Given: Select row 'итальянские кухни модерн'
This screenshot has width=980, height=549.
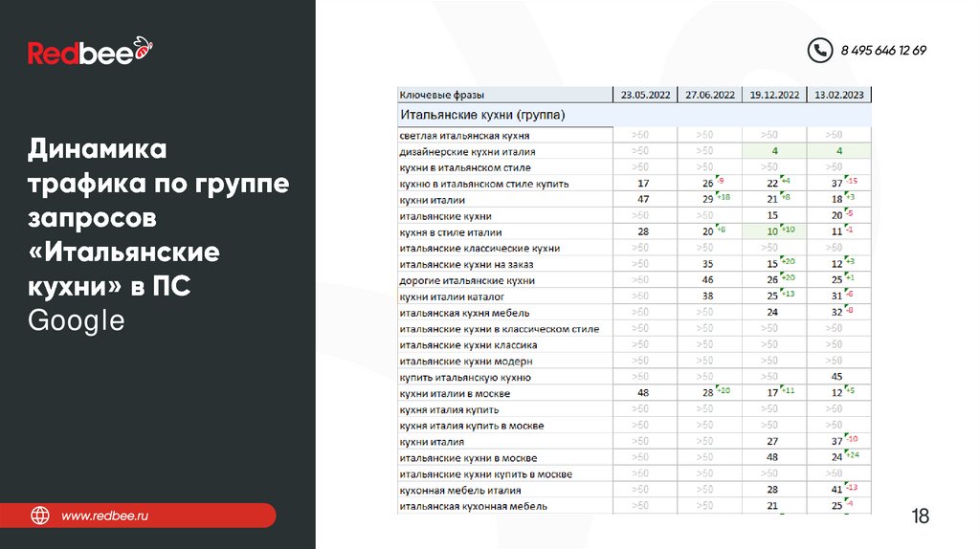Looking at the screenshot, I should [635, 361].
